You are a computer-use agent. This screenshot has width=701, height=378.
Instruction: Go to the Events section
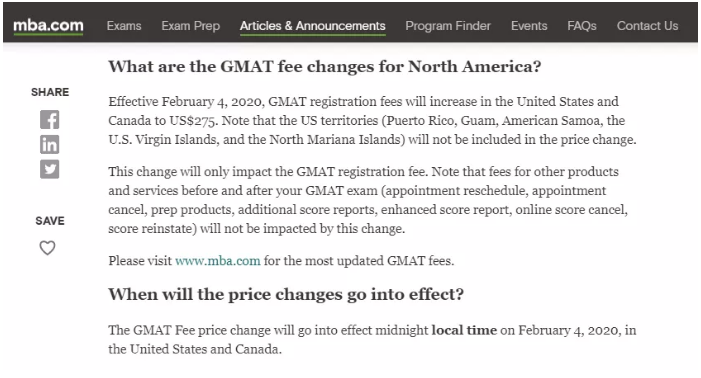(529, 26)
